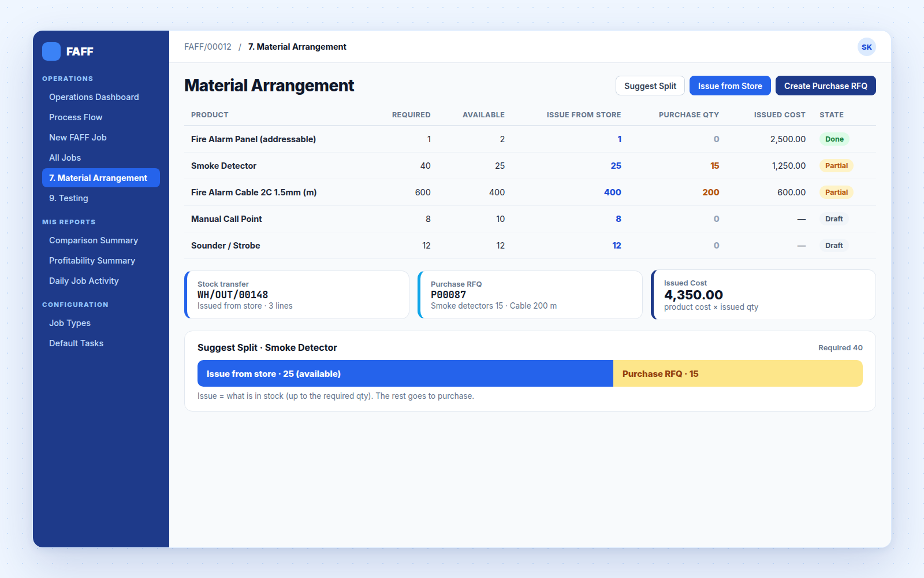
Task: Click the 7. Material Arrangement breadcrumb
Action: 297,47
